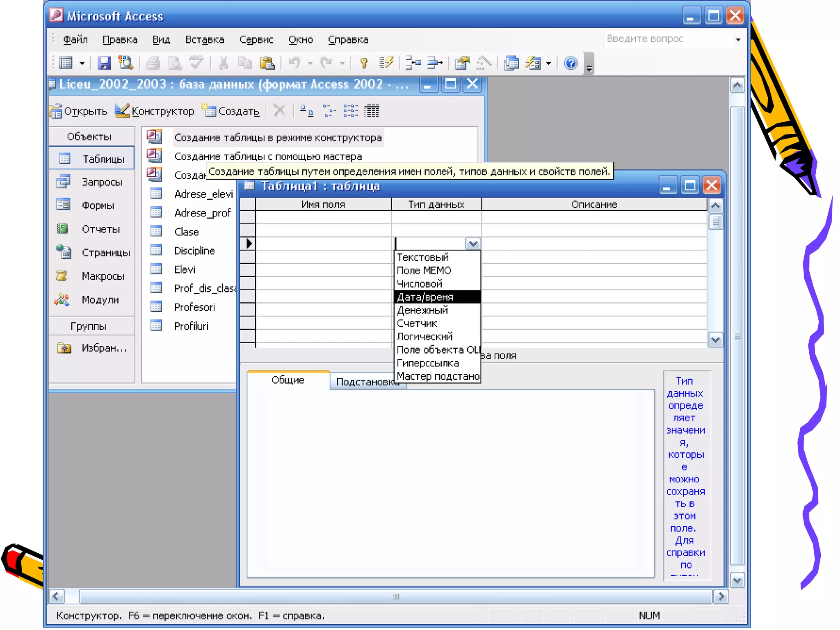
Task: Open the Сервис menu
Action: 256,40
